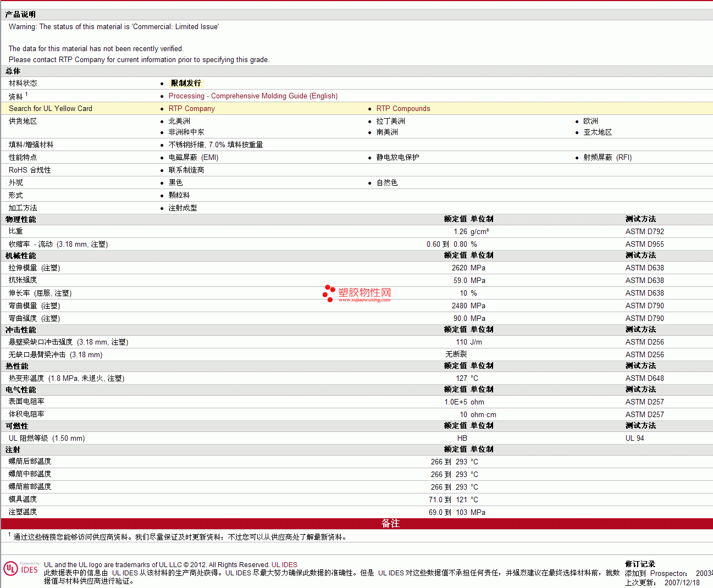Click the '静电放电保护' feature text
This screenshot has height=588, width=713.
(x=397, y=157)
